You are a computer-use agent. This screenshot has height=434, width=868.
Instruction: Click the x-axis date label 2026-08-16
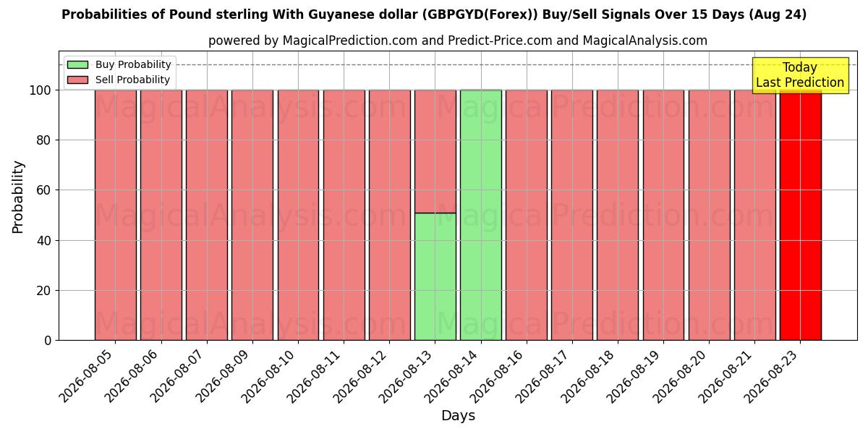pos(499,375)
